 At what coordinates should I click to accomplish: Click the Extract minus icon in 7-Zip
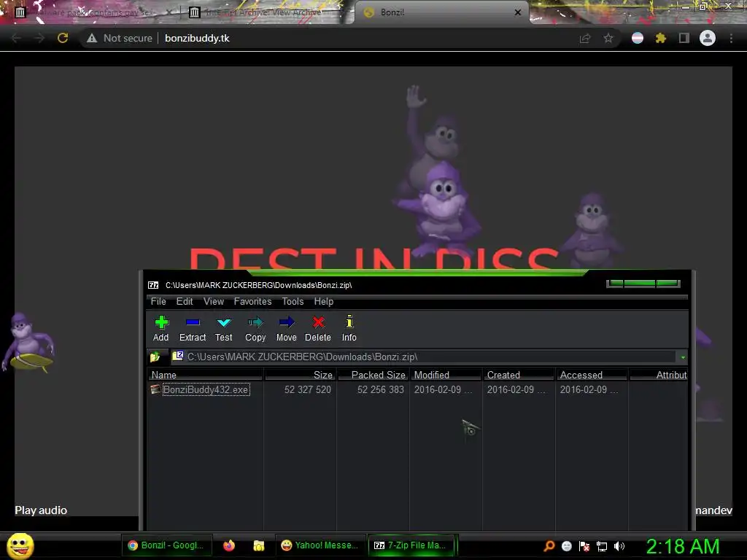pos(193,322)
